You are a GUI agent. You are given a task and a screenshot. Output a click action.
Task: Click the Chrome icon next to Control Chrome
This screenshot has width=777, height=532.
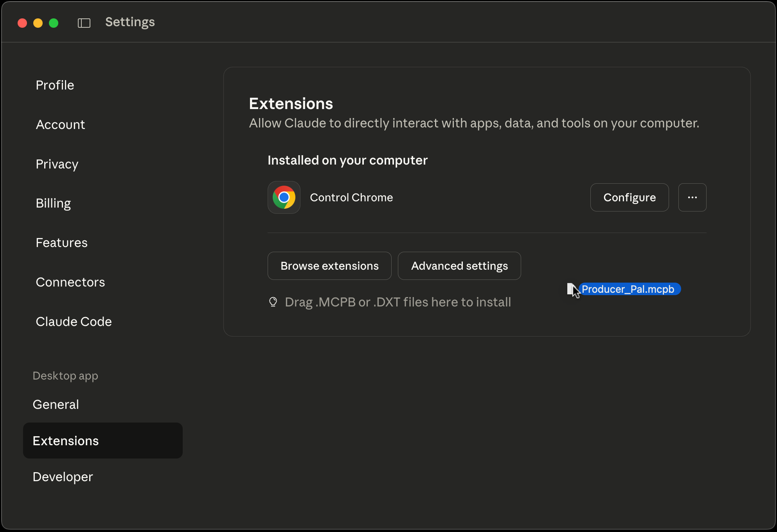pos(284,197)
